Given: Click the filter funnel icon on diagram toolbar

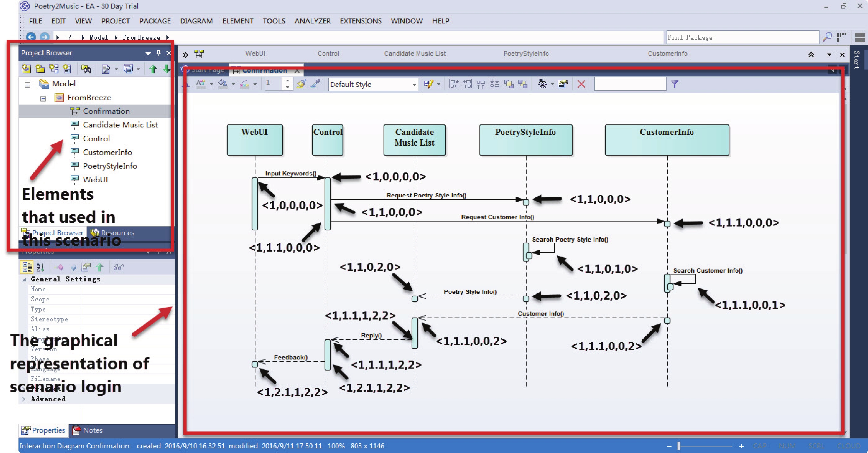Looking at the screenshot, I should point(675,84).
